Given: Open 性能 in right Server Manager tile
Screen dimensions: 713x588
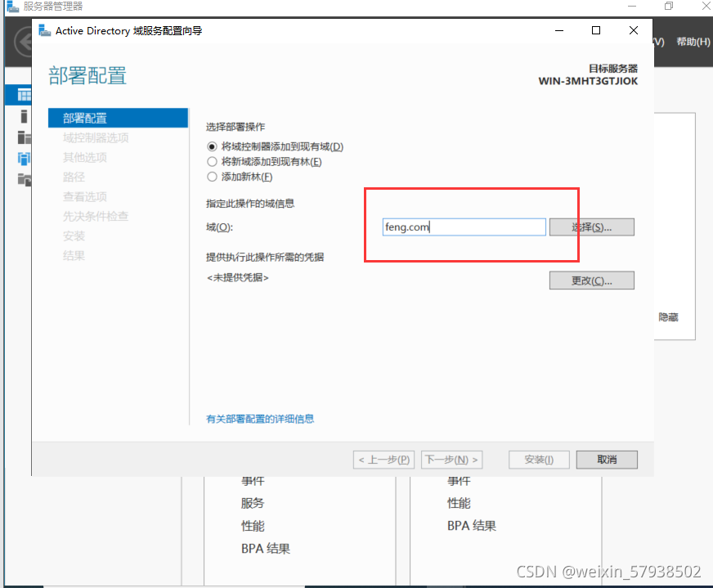Looking at the screenshot, I should (459, 503).
